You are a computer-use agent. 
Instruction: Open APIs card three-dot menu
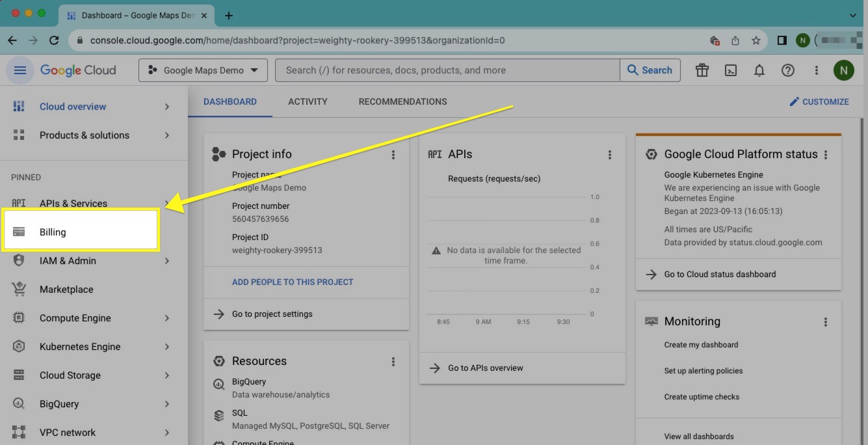(x=610, y=155)
